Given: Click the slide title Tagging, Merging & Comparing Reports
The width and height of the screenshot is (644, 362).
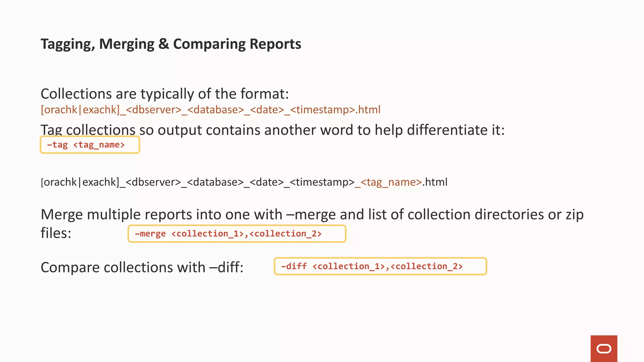Looking at the screenshot, I should (x=171, y=44).
